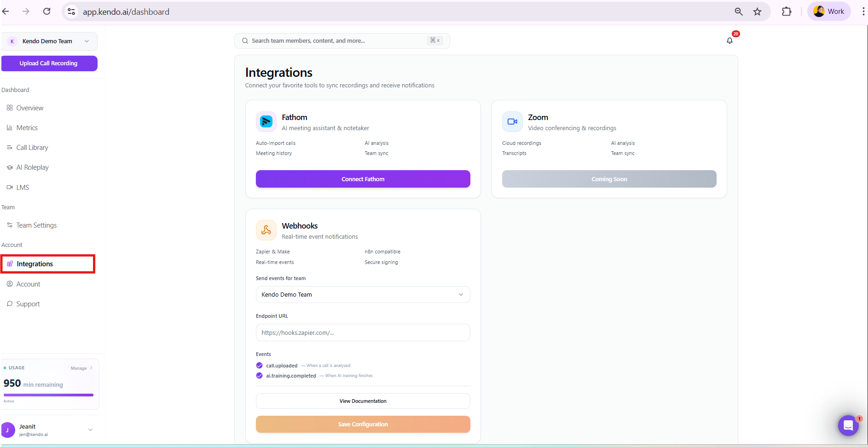Uncheck the ai.training.completed event checkbox
This screenshot has width=868, height=447.
click(260, 376)
